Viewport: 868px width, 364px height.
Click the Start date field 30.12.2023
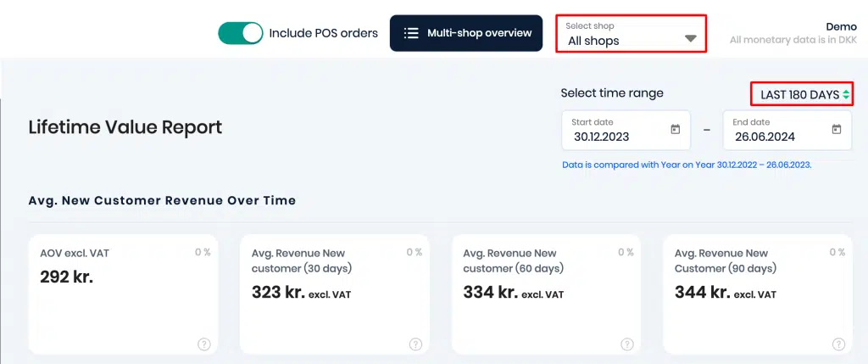[x=626, y=130]
